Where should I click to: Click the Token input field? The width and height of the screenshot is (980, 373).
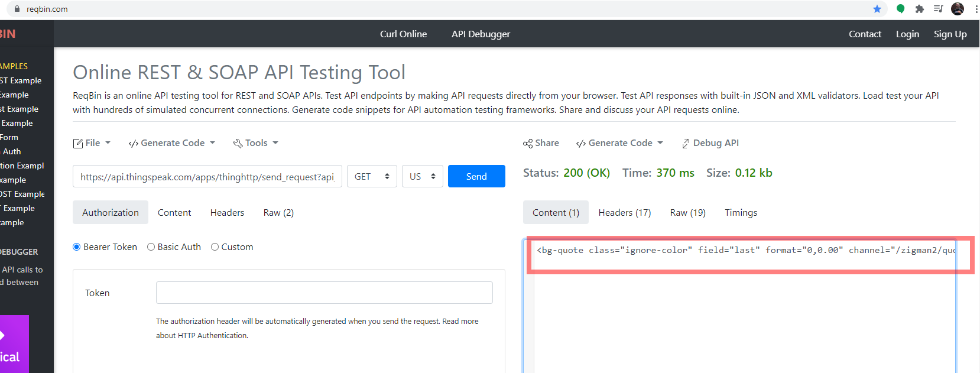point(324,293)
